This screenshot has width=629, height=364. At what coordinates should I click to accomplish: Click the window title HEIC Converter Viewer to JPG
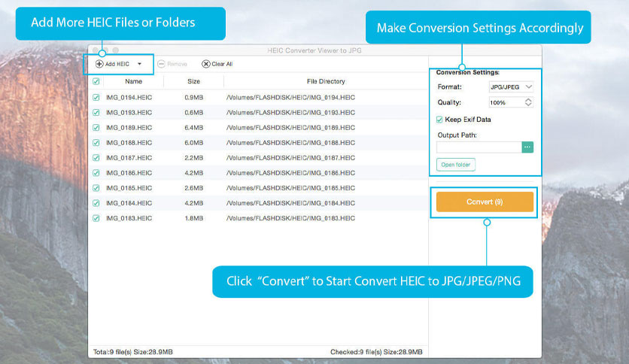[x=314, y=50]
